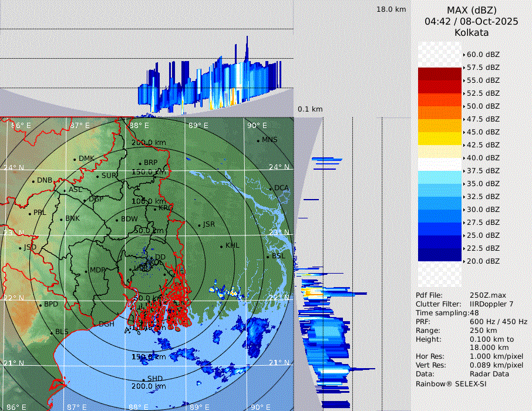Click the 0.1 km height label
This screenshot has width=532, height=411.
click(310, 109)
